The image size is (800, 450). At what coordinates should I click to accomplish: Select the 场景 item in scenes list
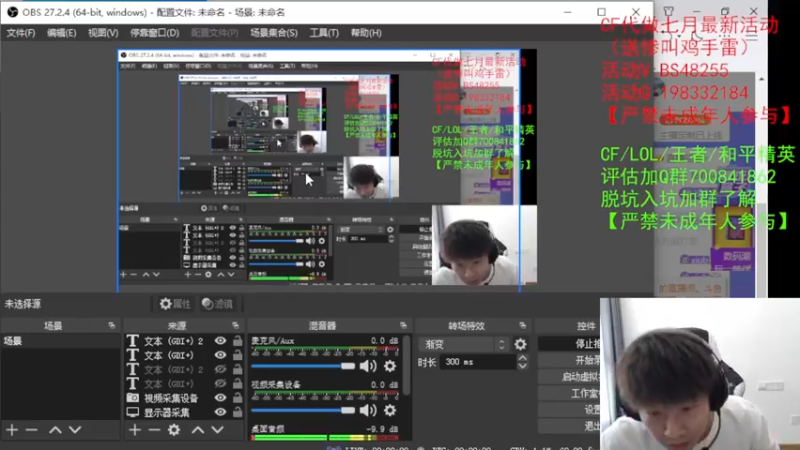point(61,341)
